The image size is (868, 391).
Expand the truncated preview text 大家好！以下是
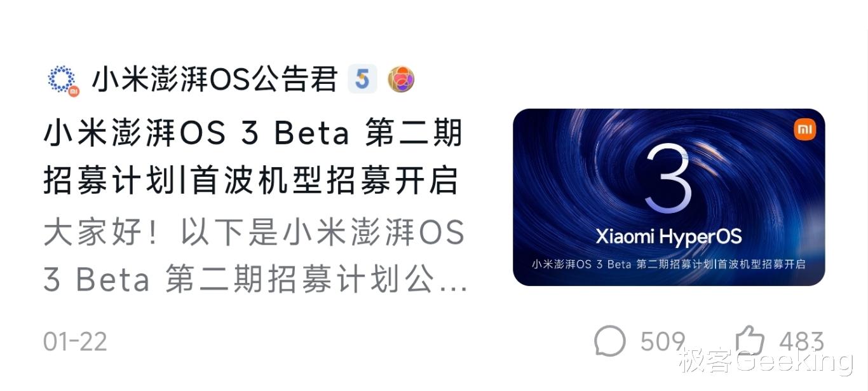(x=254, y=233)
